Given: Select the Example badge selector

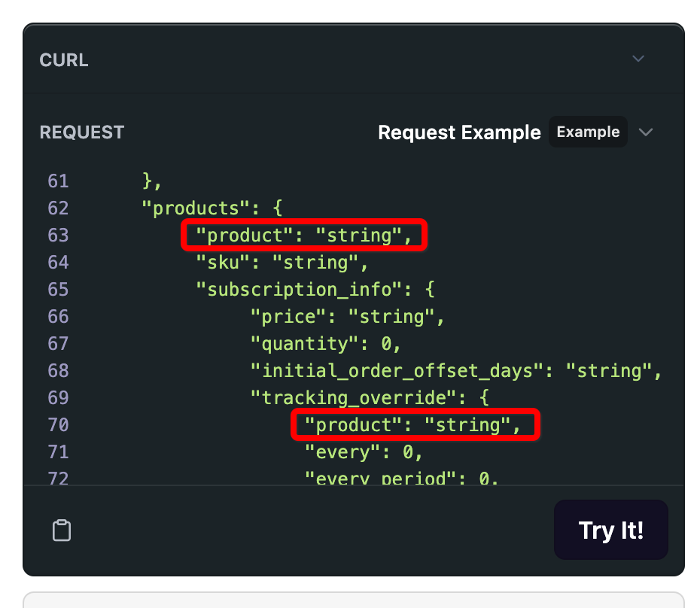Looking at the screenshot, I should click(588, 132).
